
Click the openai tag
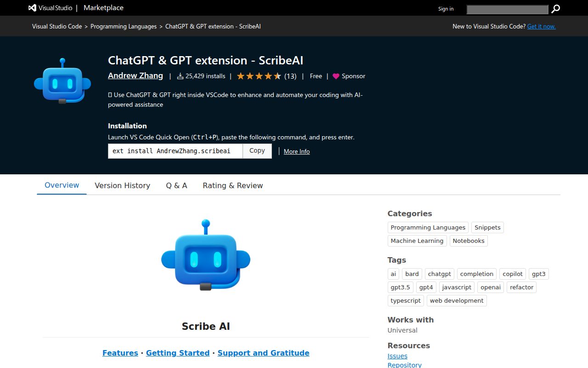[491, 287]
